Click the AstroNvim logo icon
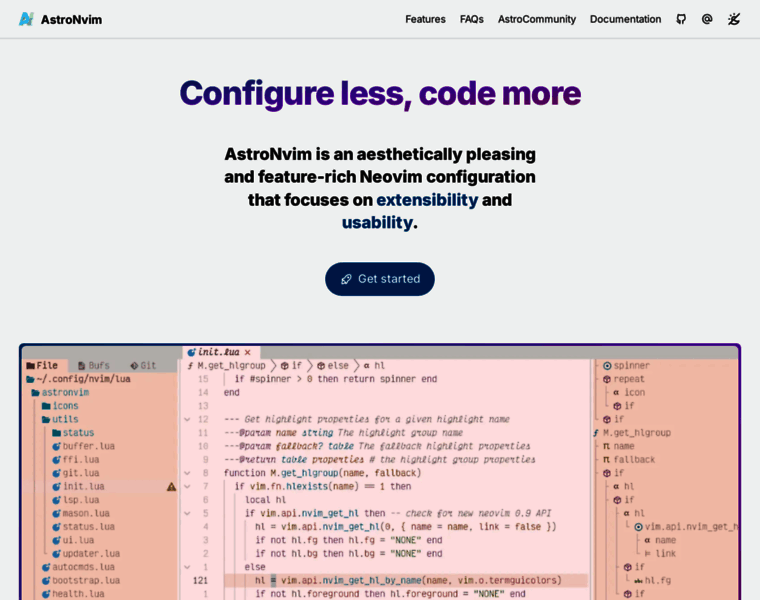 [x=26, y=19]
